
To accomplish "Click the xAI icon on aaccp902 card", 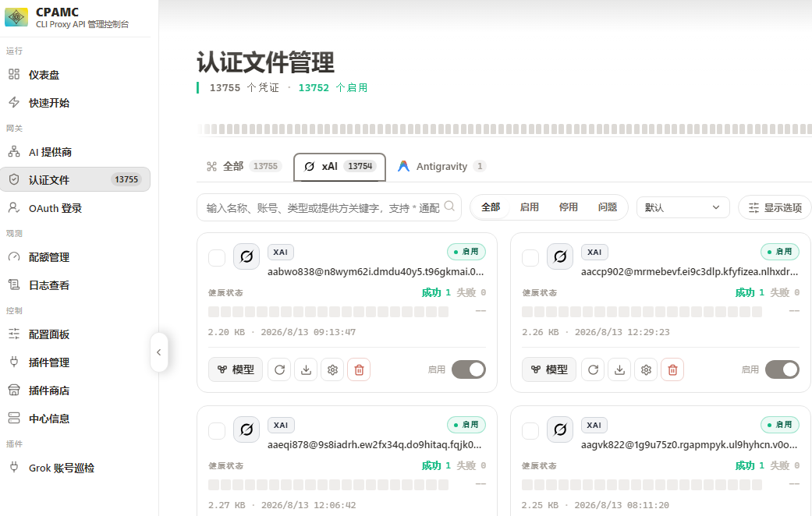I will (560, 256).
